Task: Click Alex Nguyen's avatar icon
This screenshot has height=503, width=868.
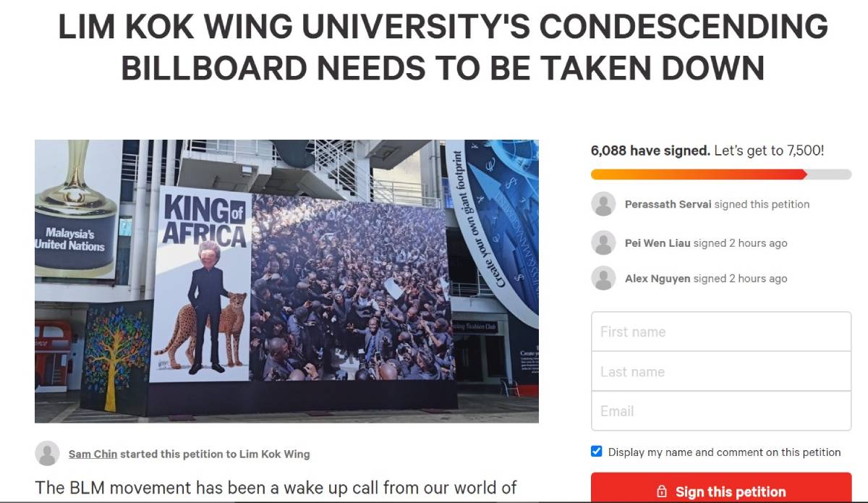Action: (603, 278)
